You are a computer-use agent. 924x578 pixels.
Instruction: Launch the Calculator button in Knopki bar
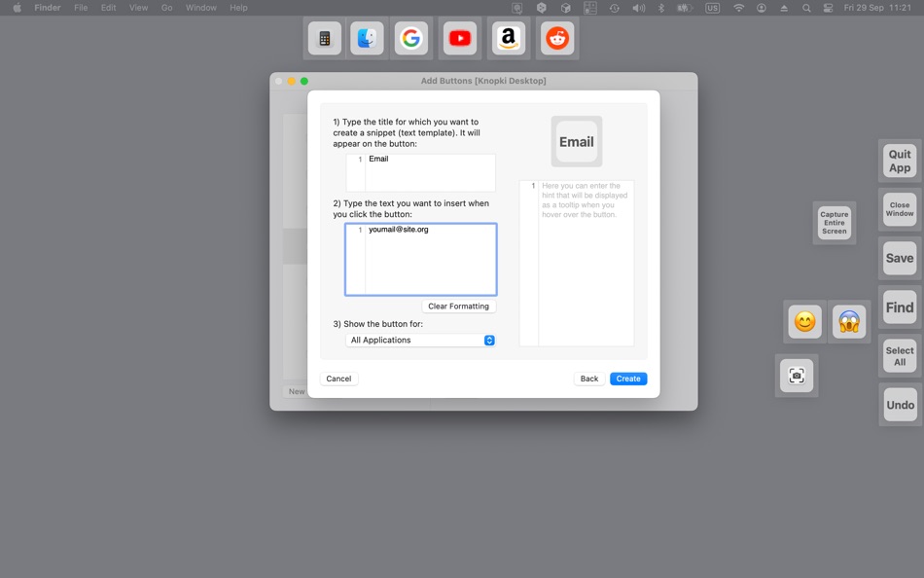click(325, 38)
